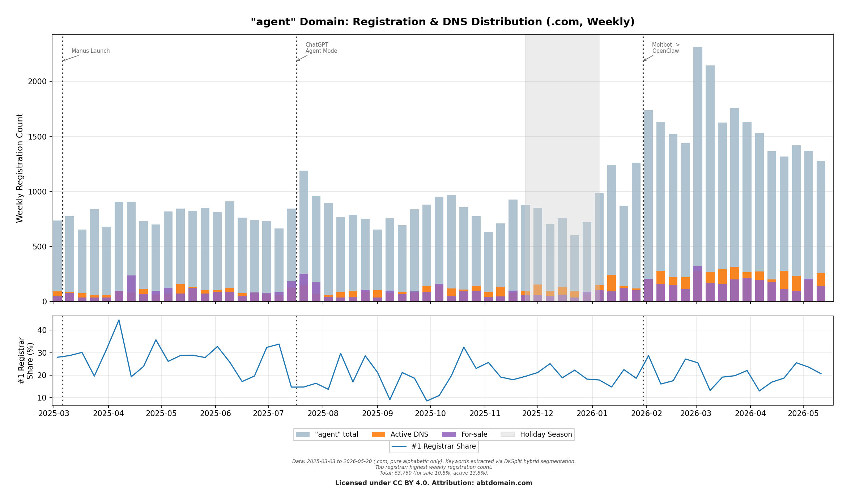
Task: Click the x-axis label '2025-04'
Action: (109, 414)
